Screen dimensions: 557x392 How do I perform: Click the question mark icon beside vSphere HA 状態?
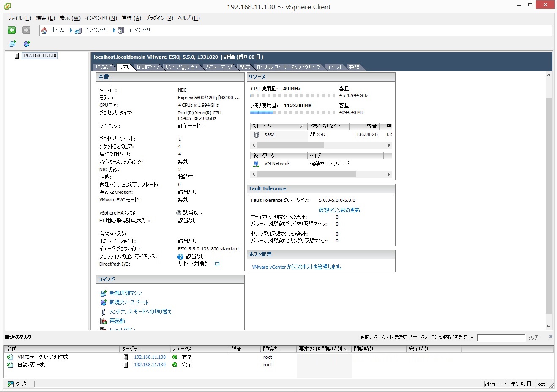point(179,213)
